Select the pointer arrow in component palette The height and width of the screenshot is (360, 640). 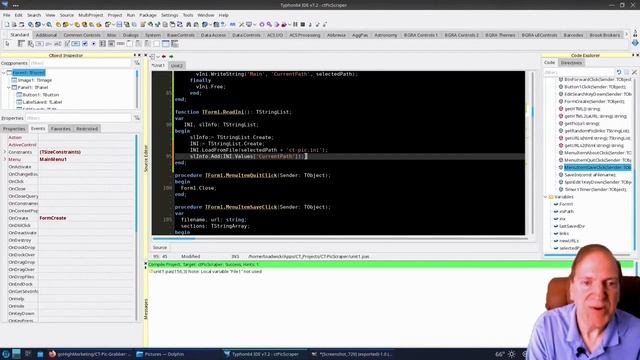click(7, 44)
